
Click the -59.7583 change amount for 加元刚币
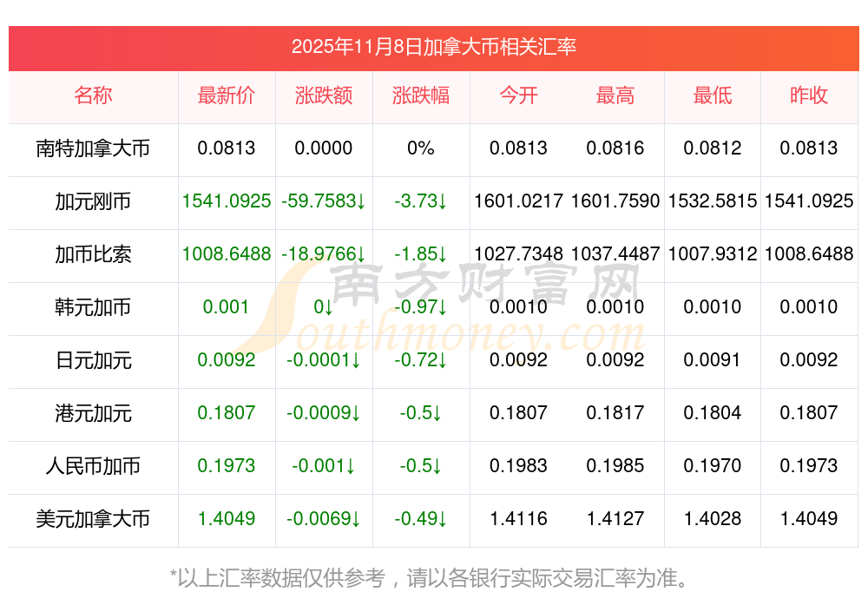point(324,201)
